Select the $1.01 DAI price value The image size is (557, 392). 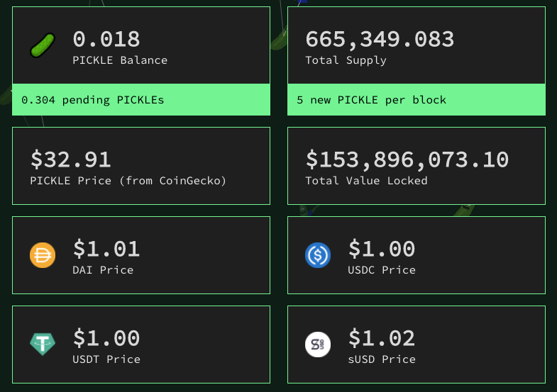click(106, 249)
